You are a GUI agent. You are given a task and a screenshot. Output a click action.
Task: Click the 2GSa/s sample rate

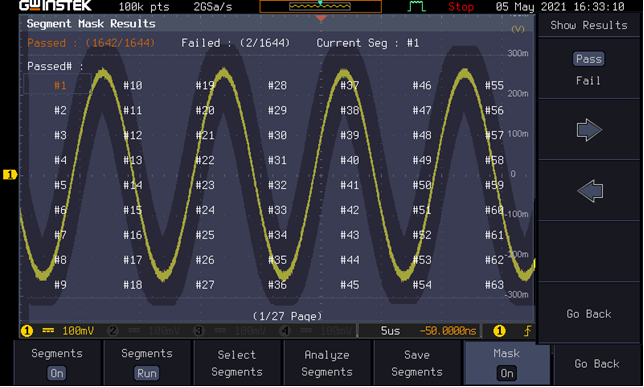[x=213, y=7]
